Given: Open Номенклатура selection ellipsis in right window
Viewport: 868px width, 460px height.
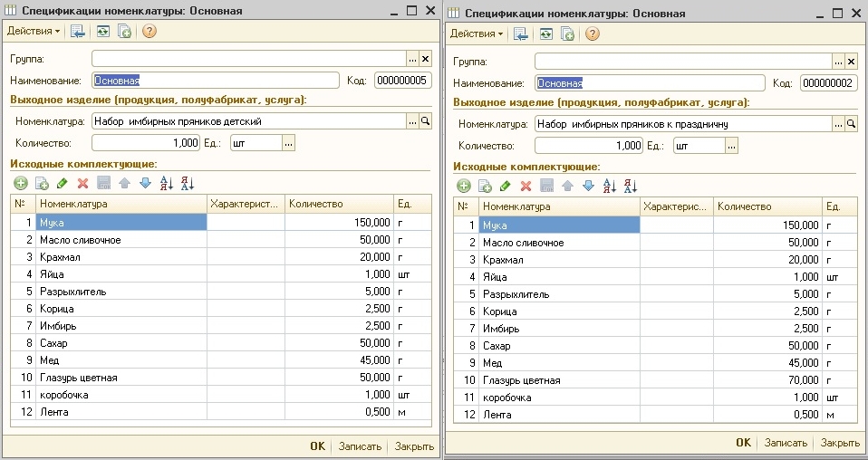Looking at the screenshot, I should click(x=839, y=124).
